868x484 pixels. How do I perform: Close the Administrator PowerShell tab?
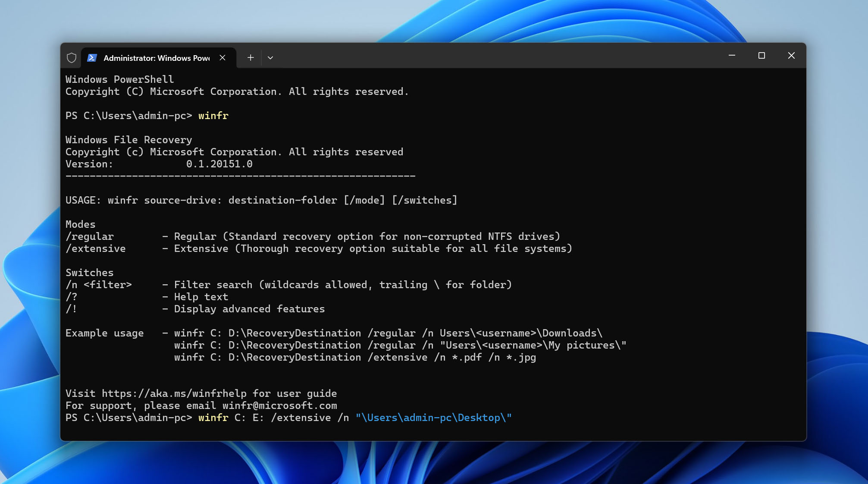tap(222, 58)
